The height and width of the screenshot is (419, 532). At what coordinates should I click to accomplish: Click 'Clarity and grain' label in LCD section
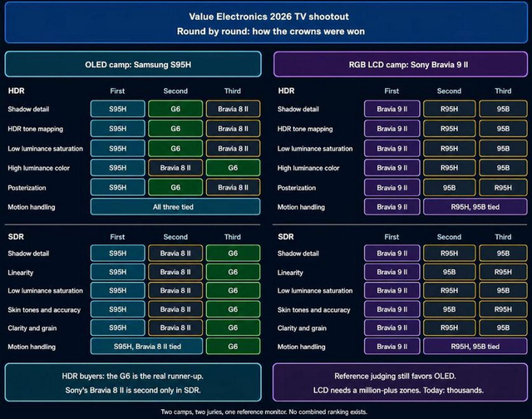(x=302, y=328)
